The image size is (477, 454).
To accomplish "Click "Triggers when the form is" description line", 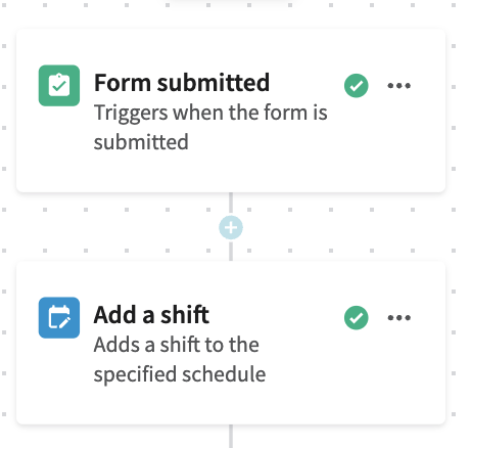I will pos(211,113).
